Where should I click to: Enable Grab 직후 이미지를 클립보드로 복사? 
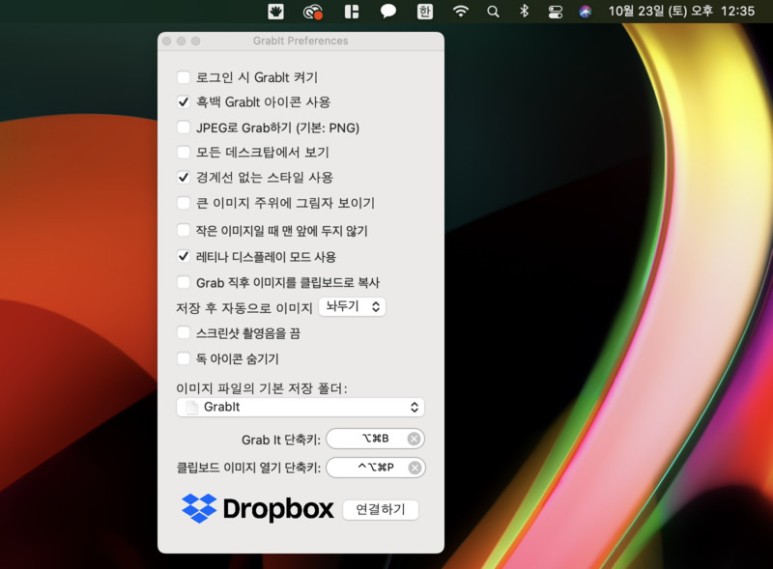tap(183, 282)
